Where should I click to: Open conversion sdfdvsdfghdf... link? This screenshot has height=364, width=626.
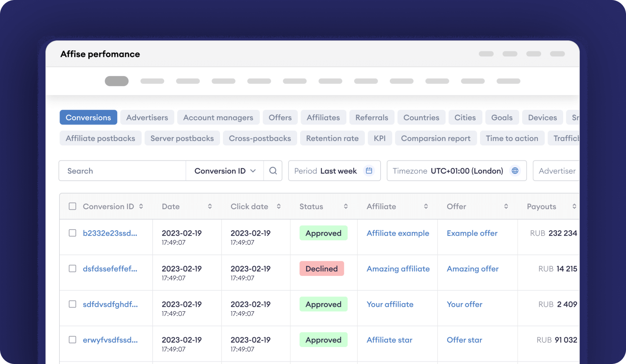tap(110, 304)
